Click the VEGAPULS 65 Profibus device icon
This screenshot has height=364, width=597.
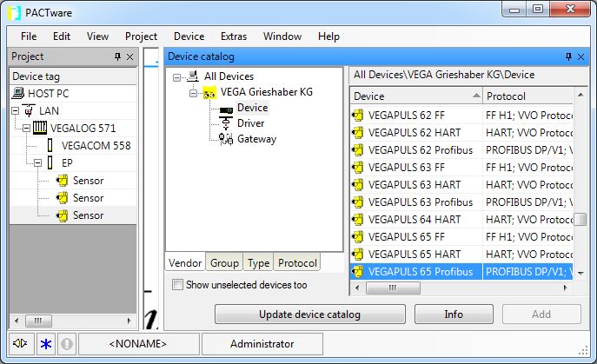point(357,271)
